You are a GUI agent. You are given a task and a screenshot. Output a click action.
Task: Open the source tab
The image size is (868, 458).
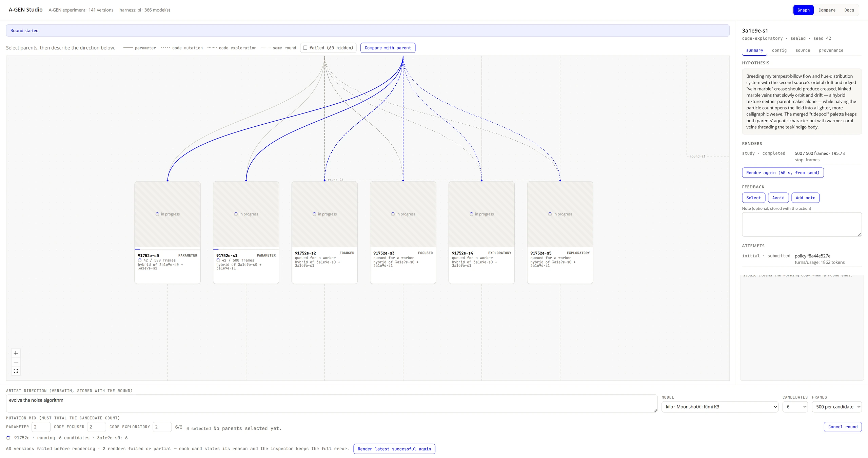(803, 50)
